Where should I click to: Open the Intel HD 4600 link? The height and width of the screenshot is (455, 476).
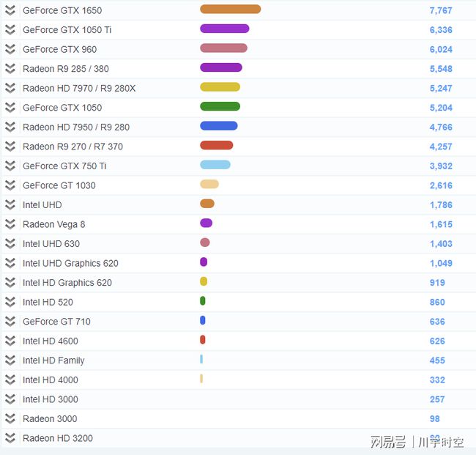coord(51,341)
